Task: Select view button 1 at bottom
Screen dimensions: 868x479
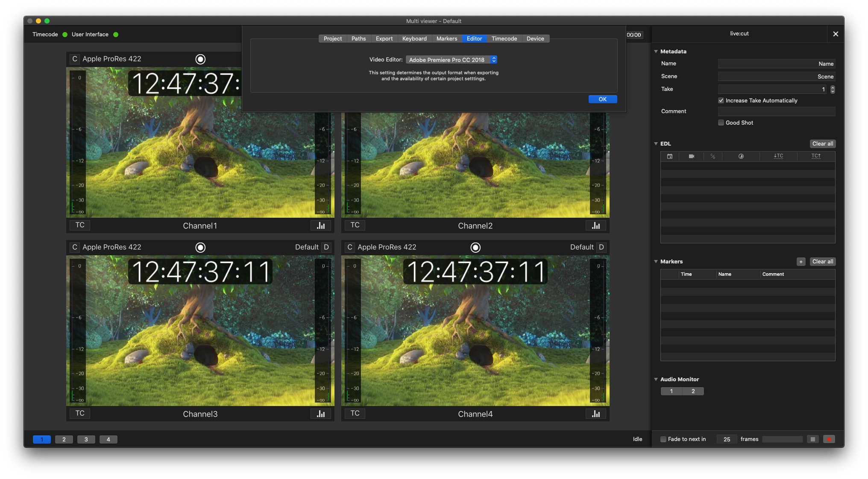Action: pos(42,439)
